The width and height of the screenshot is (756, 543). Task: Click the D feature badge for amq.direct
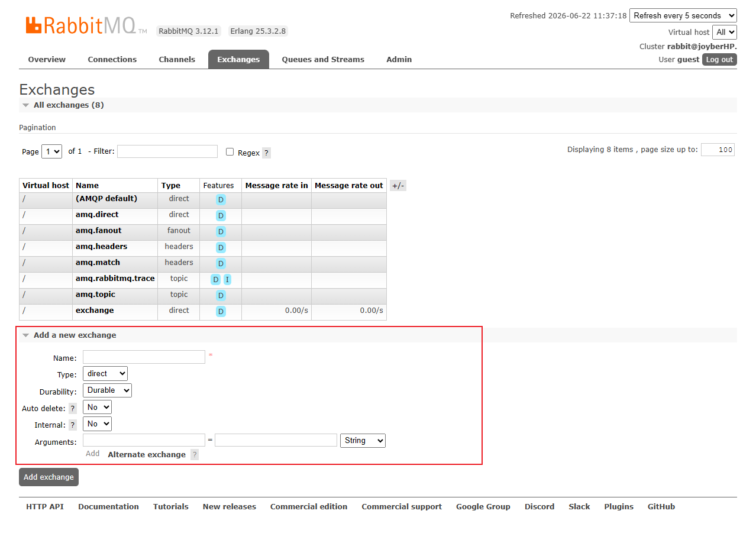(221, 215)
